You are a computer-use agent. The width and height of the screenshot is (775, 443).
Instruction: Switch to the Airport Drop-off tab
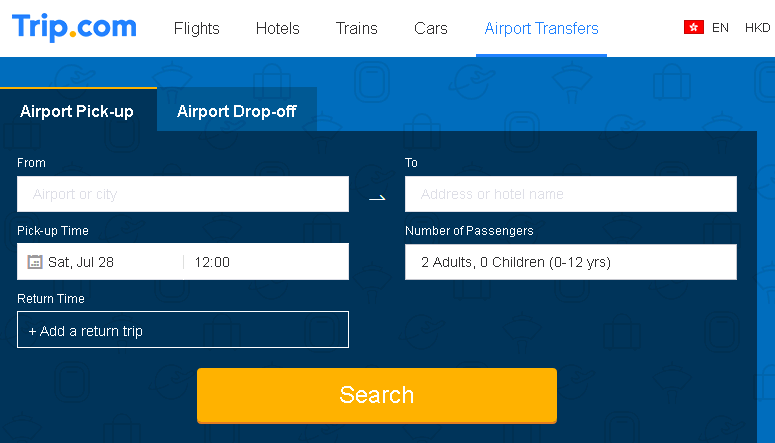click(237, 111)
